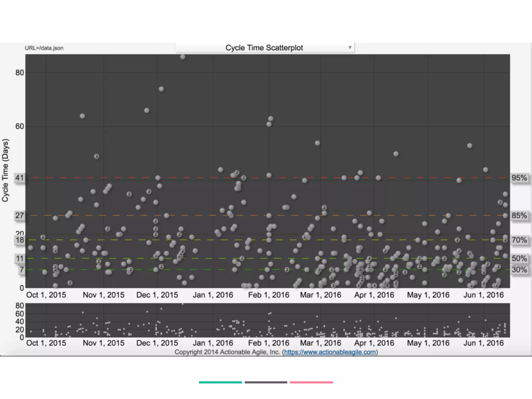532x399 pixels.
Task: Click the 64-day dot in late October
Action: [82, 116]
